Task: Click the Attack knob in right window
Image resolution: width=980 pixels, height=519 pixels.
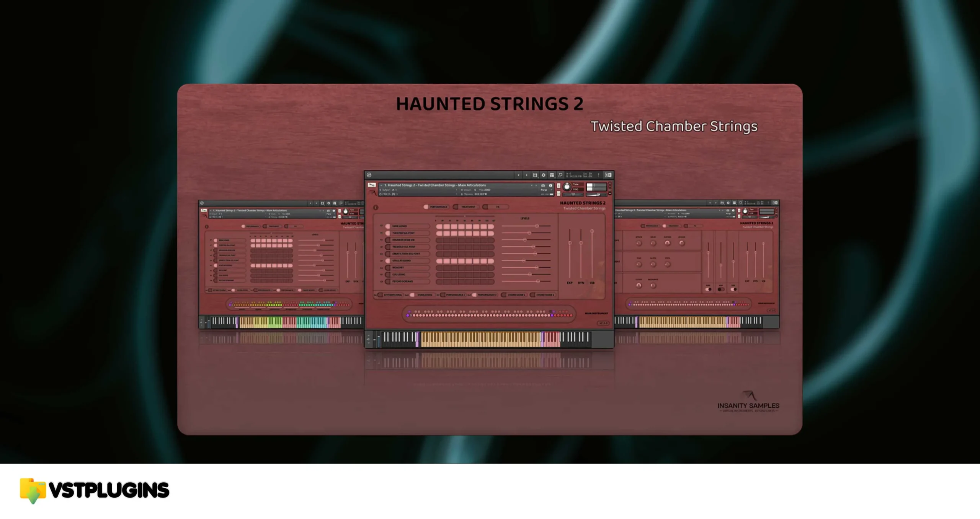Action: click(639, 243)
